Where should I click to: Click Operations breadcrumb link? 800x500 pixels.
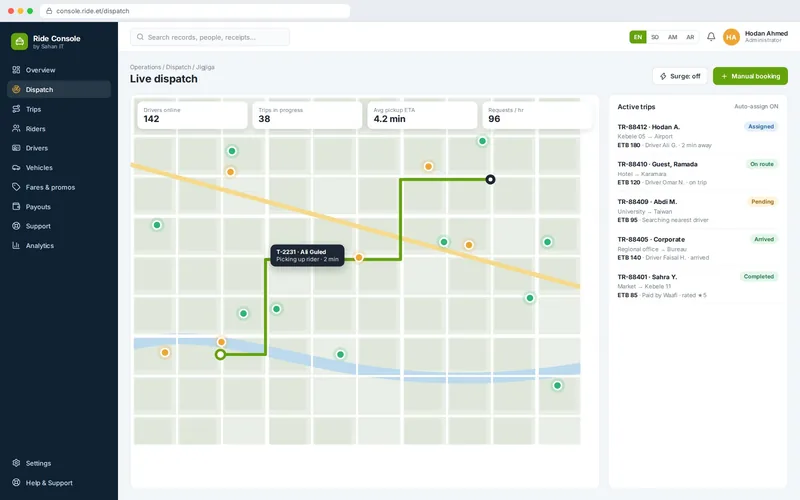point(145,67)
